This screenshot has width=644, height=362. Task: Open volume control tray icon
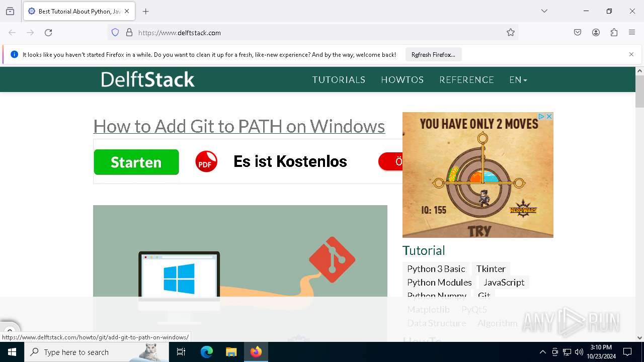[579, 352]
